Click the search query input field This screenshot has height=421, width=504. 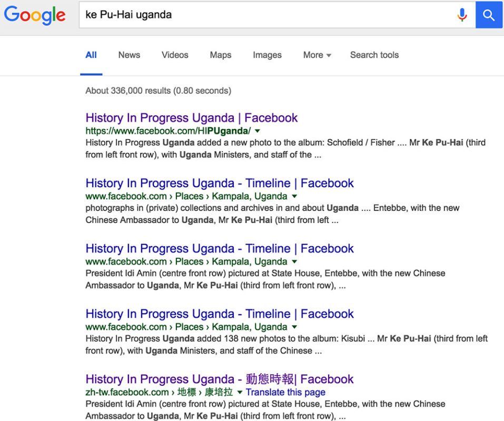point(263,15)
